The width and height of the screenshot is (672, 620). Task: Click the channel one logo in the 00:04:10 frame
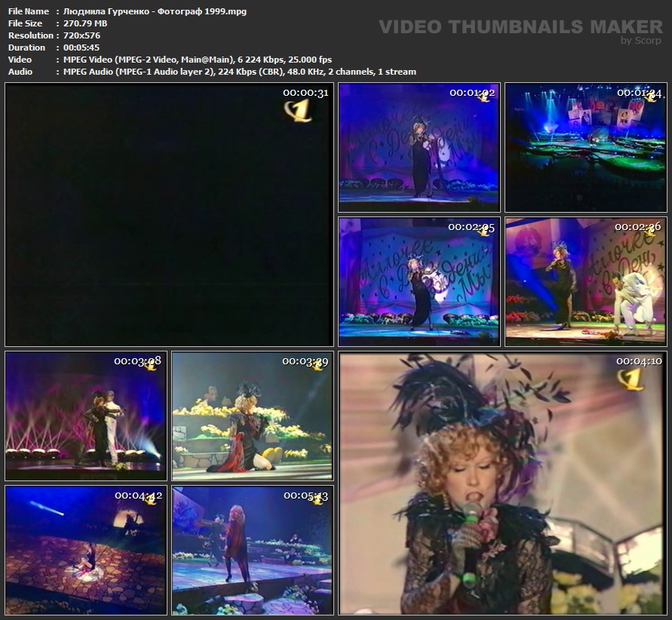coord(631,379)
